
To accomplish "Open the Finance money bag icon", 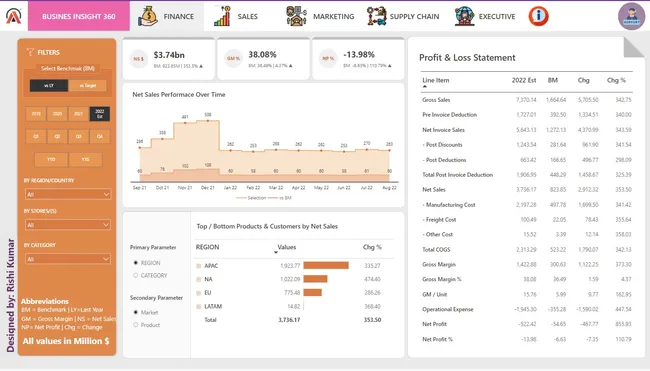I will tap(148, 16).
